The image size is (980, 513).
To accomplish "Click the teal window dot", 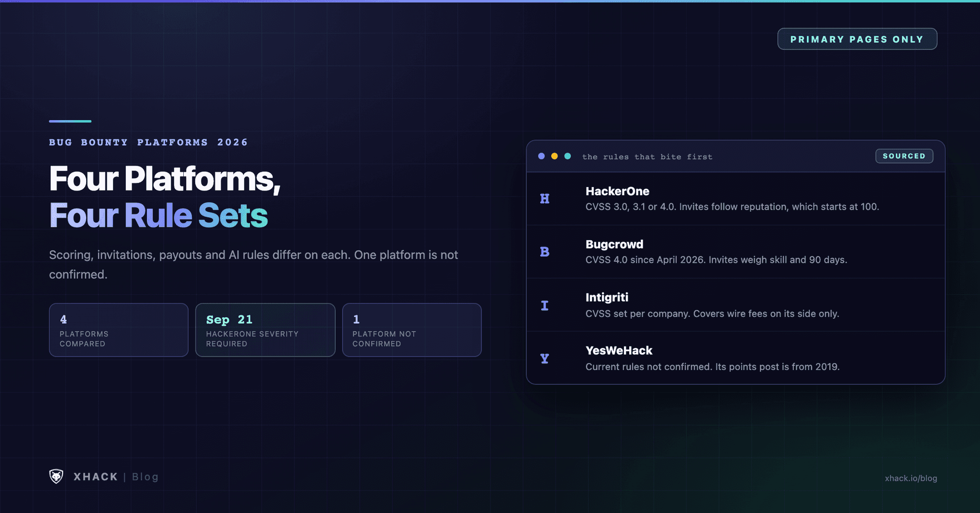I will (568, 156).
